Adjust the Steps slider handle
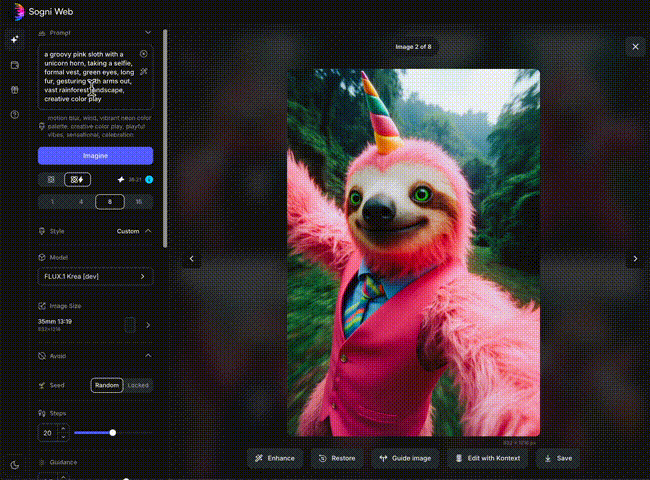This screenshot has width=650, height=480. click(x=112, y=432)
